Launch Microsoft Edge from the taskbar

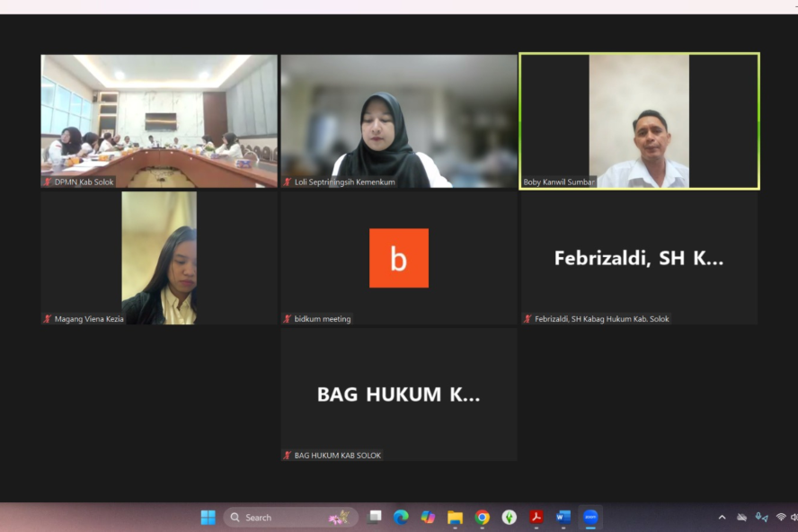coord(401,518)
